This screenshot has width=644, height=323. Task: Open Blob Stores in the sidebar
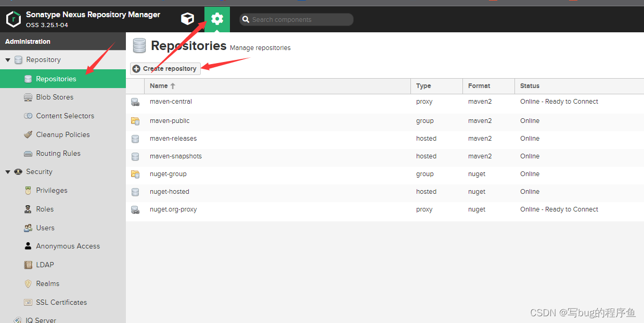(x=63, y=97)
